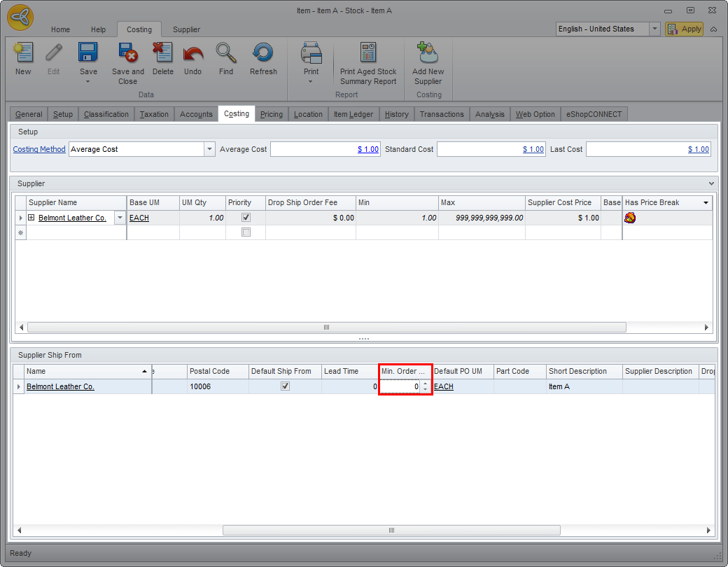Click the Add New Supplier icon
This screenshot has height=567, width=728.
click(x=428, y=54)
